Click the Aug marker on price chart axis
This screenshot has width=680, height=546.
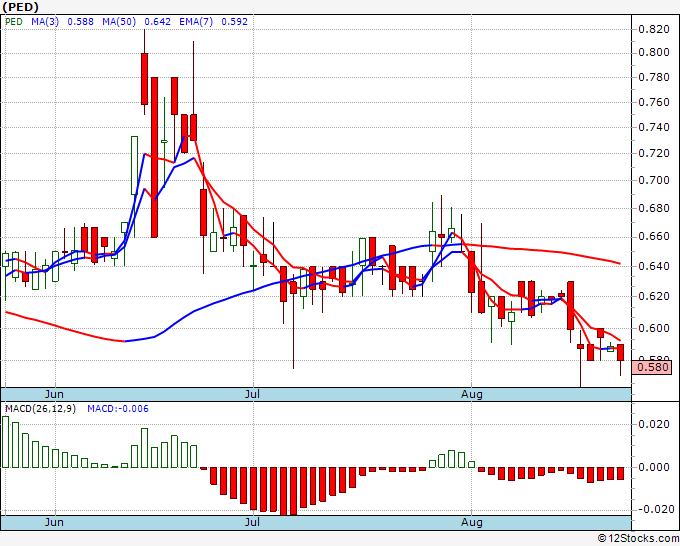pyautogui.click(x=471, y=395)
